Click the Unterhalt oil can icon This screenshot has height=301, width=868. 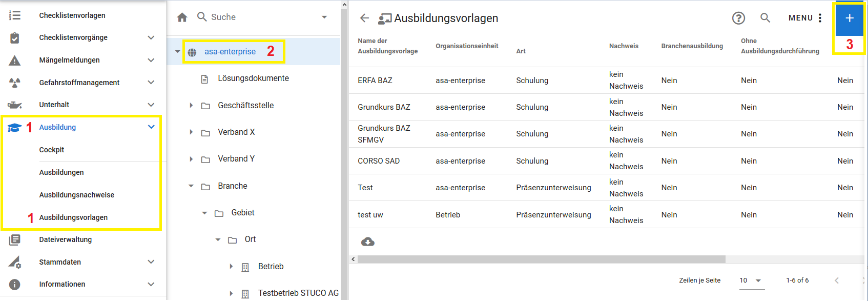click(15, 105)
